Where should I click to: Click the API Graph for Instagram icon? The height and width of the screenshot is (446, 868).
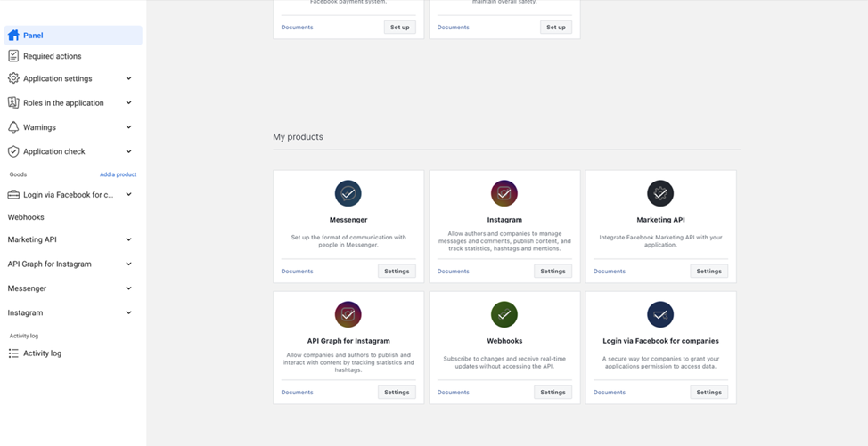(348, 314)
